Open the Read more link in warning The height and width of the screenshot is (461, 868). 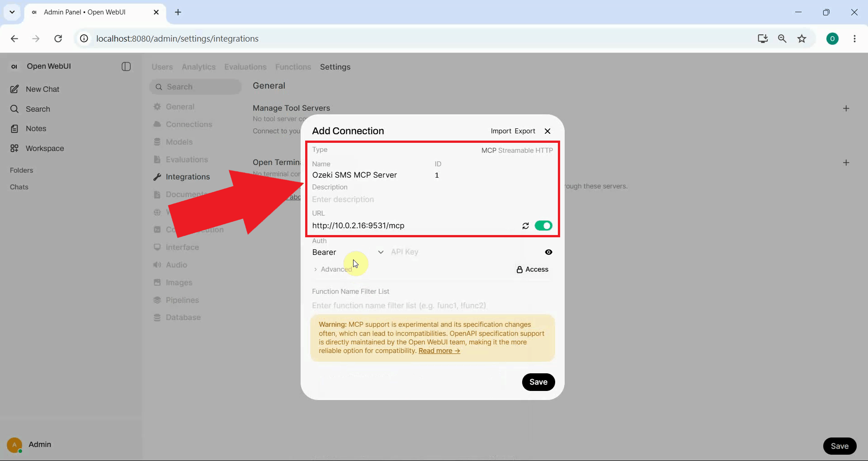point(439,351)
